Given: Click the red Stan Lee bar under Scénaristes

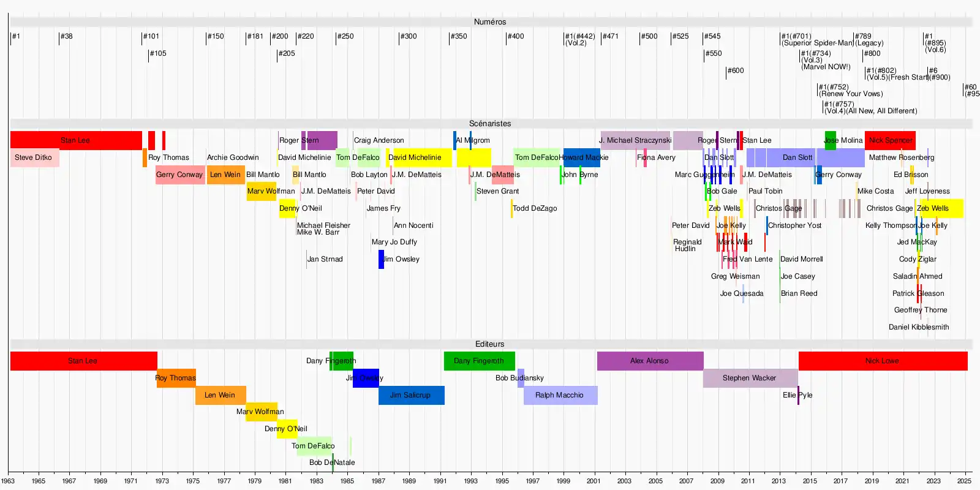Looking at the screenshot, I should tap(75, 140).
